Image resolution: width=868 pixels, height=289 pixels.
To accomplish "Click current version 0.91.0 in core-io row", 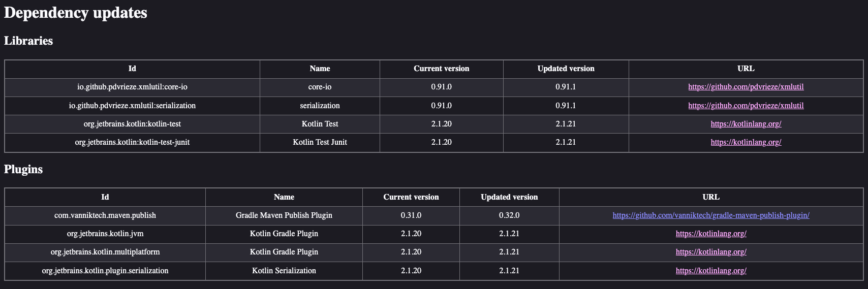I will click(441, 87).
